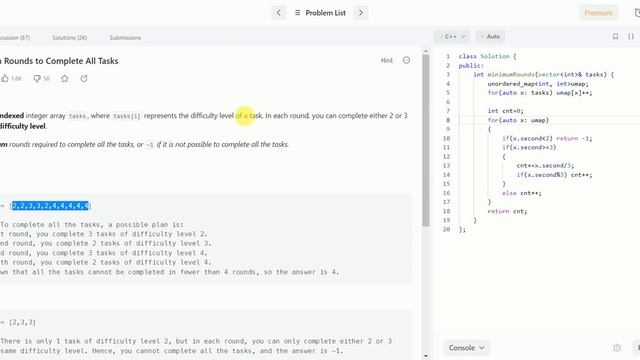This screenshot has width=640, height=360.
Task: Go to the next problem arrow
Action: 361,13
